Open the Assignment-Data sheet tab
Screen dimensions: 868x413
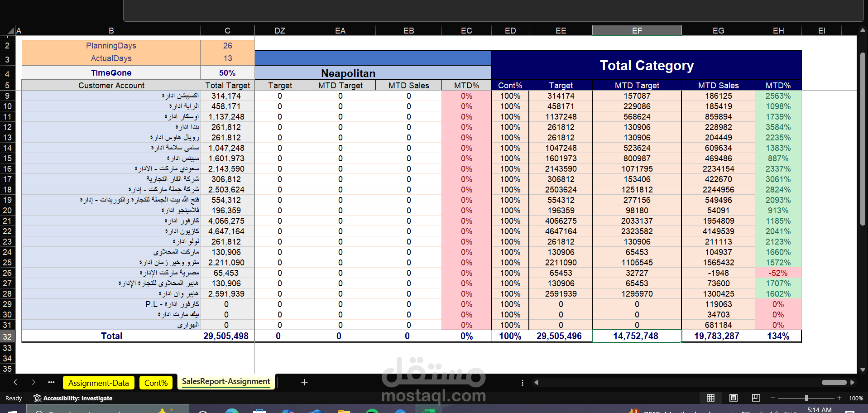98,383
